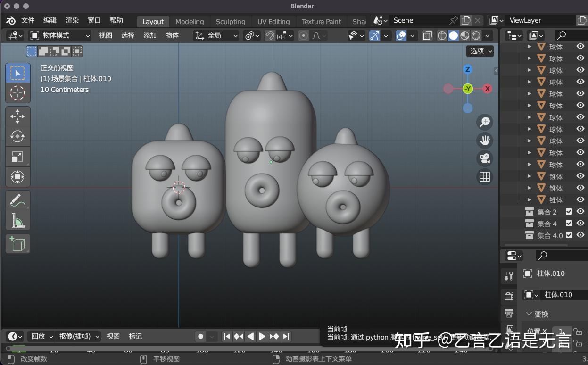This screenshot has height=365, width=588.
Task: Switch to the Modeling workspace tab
Action: click(190, 21)
